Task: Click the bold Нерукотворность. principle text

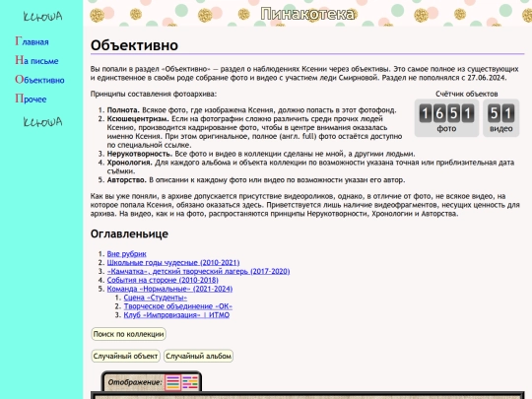Action: tap(140, 154)
